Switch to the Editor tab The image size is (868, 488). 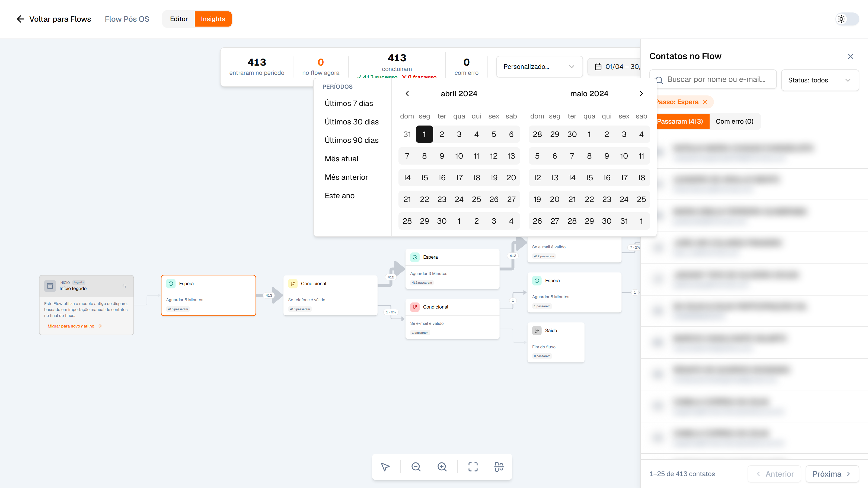(178, 19)
